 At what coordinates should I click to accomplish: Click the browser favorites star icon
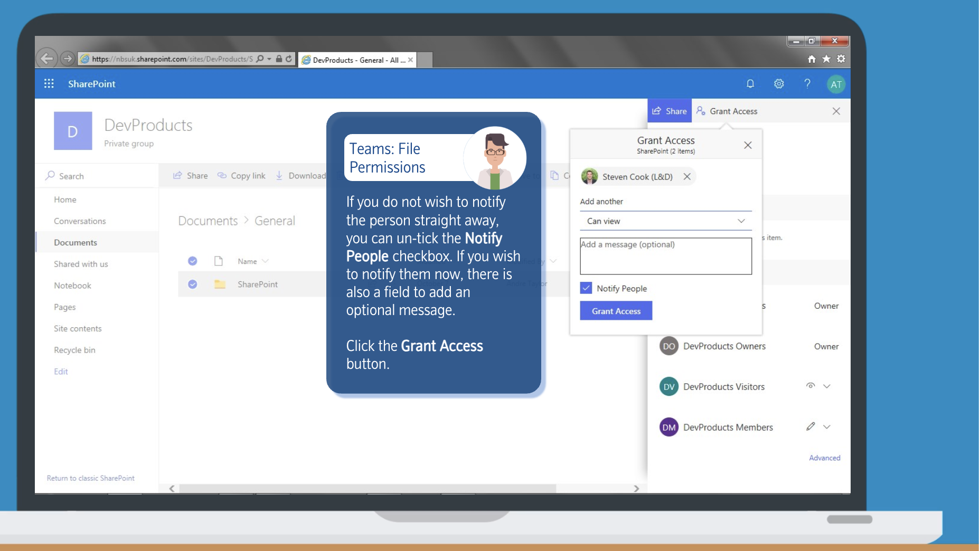tap(826, 59)
